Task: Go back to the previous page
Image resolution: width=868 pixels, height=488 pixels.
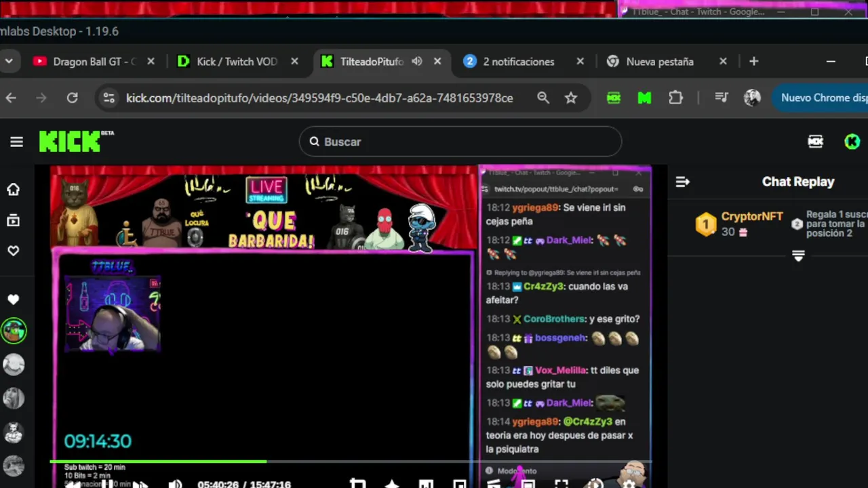Action: click(x=11, y=98)
